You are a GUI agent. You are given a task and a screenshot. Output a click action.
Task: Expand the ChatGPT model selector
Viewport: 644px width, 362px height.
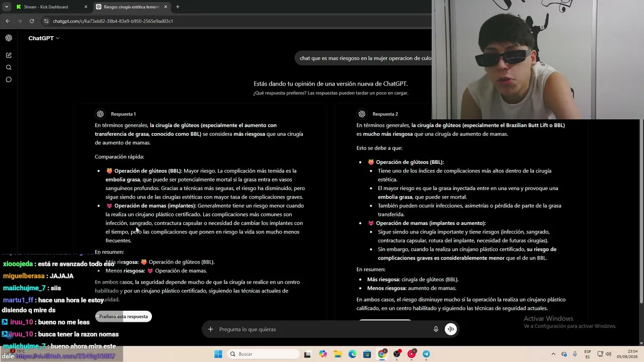point(44,38)
